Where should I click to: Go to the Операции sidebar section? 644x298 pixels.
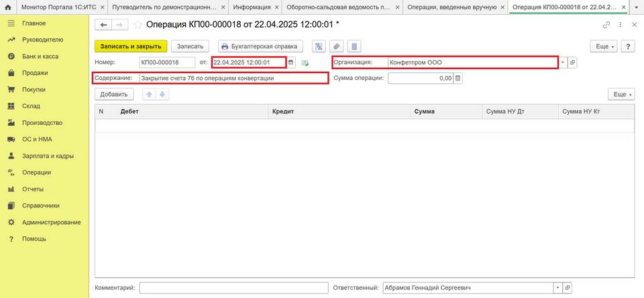36,172
